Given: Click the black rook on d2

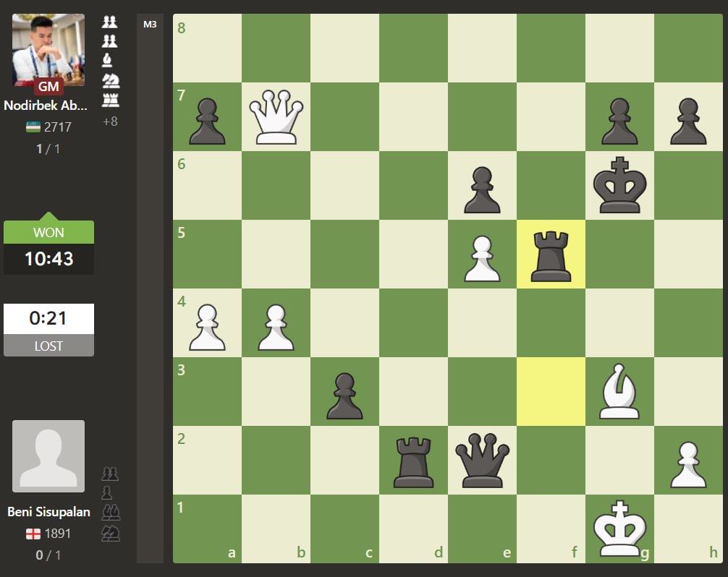Looking at the screenshot, I should click(x=413, y=461).
